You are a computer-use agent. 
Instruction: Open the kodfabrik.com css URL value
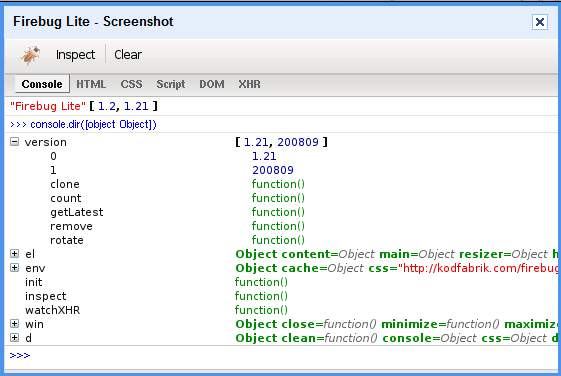(479, 268)
